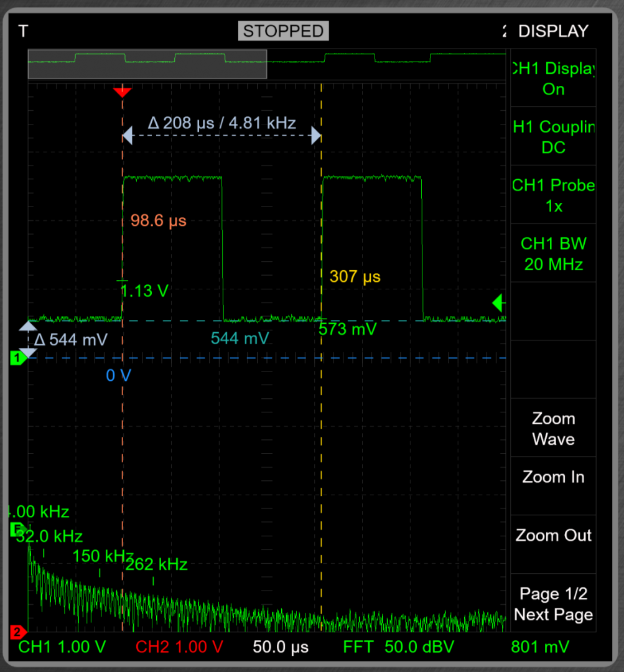
Task: Click the red trigger position marker at top
Action: [x=123, y=92]
